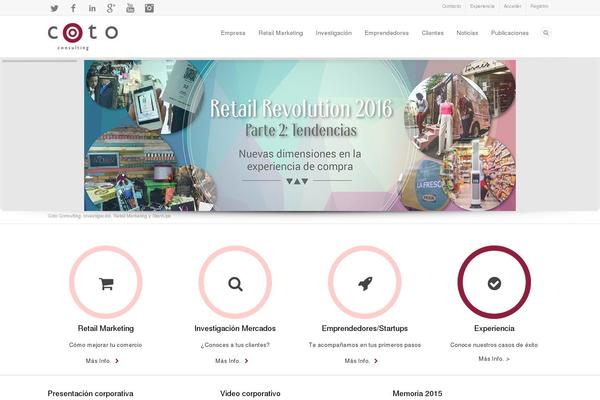Click Más Info under Experiencia
The image size is (600, 400).
click(494, 359)
